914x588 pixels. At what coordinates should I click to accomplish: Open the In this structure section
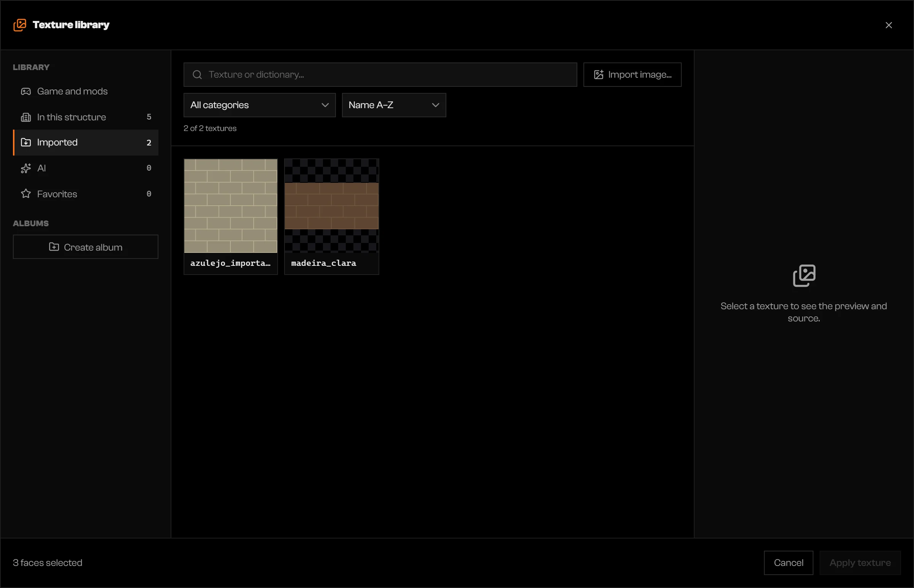coord(86,117)
